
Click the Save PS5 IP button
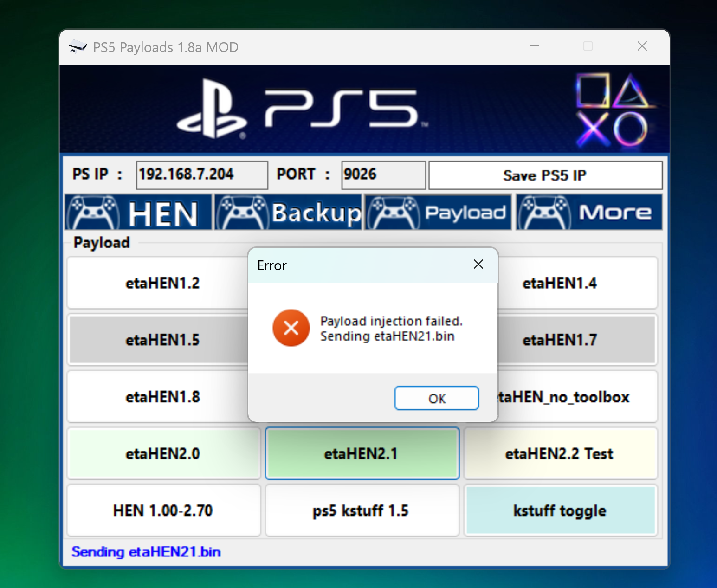click(545, 175)
